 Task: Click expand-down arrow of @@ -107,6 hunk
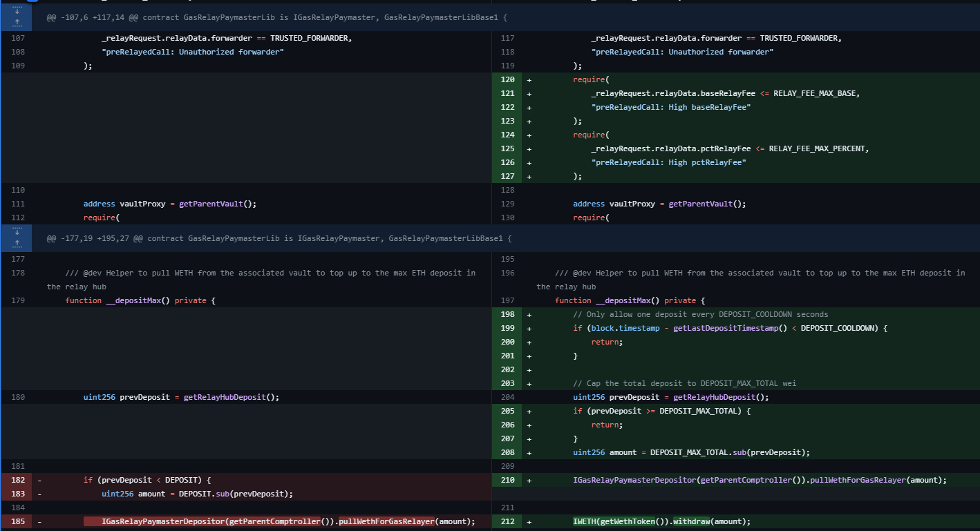click(17, 12)
